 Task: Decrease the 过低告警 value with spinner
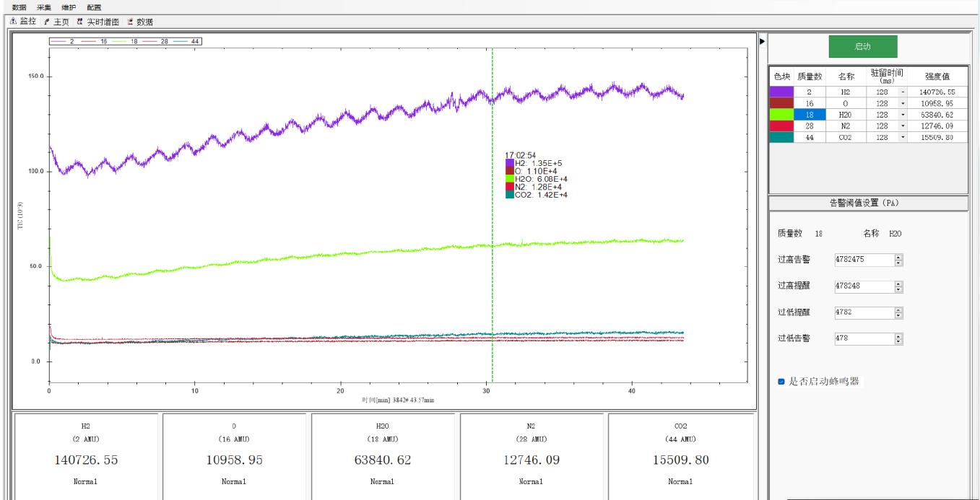(899, 341)
